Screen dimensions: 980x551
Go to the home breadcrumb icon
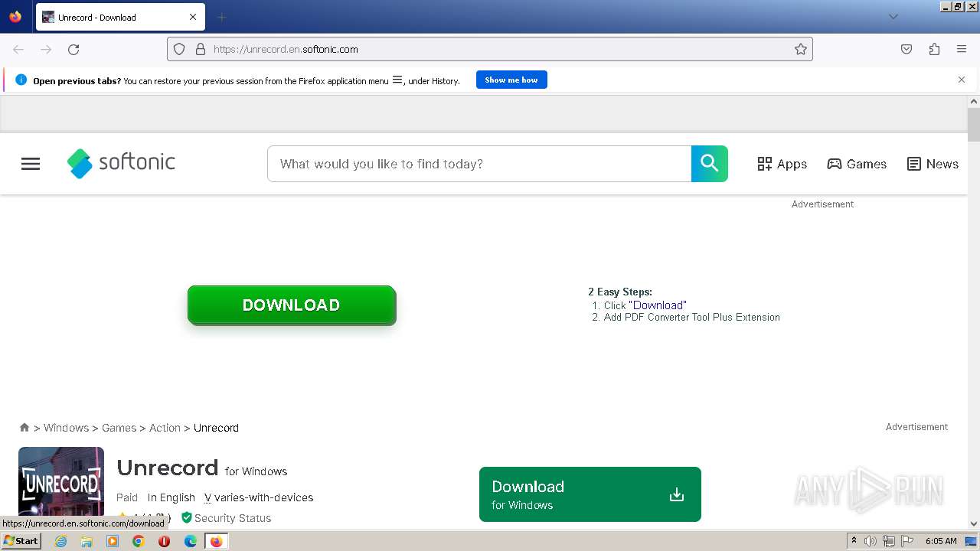[x=24, y=428]
